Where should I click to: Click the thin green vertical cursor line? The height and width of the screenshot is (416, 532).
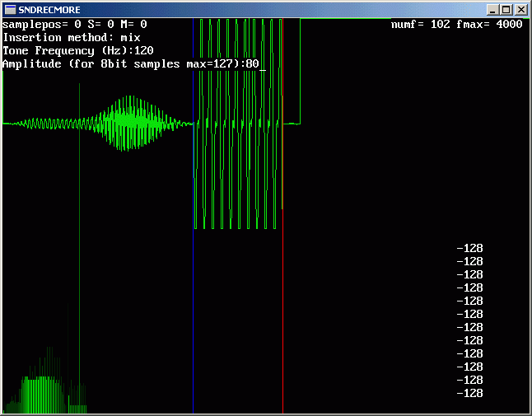80,247
